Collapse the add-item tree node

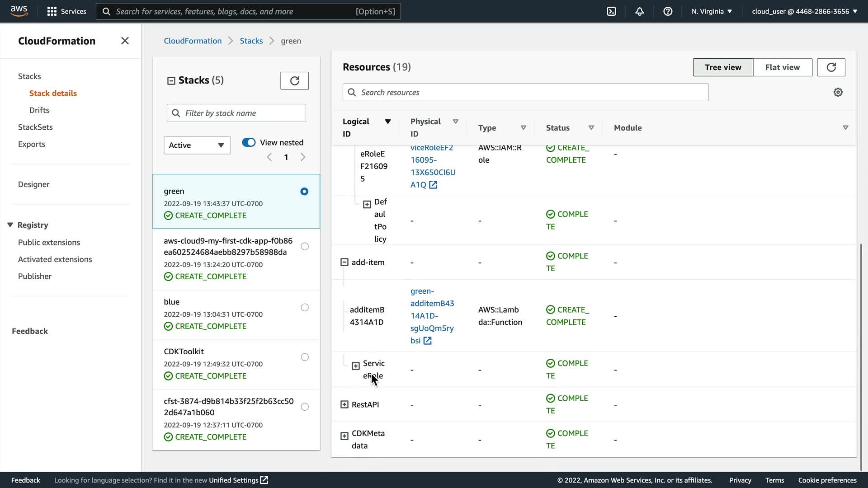pyautogui.click(x=344, y=262)
